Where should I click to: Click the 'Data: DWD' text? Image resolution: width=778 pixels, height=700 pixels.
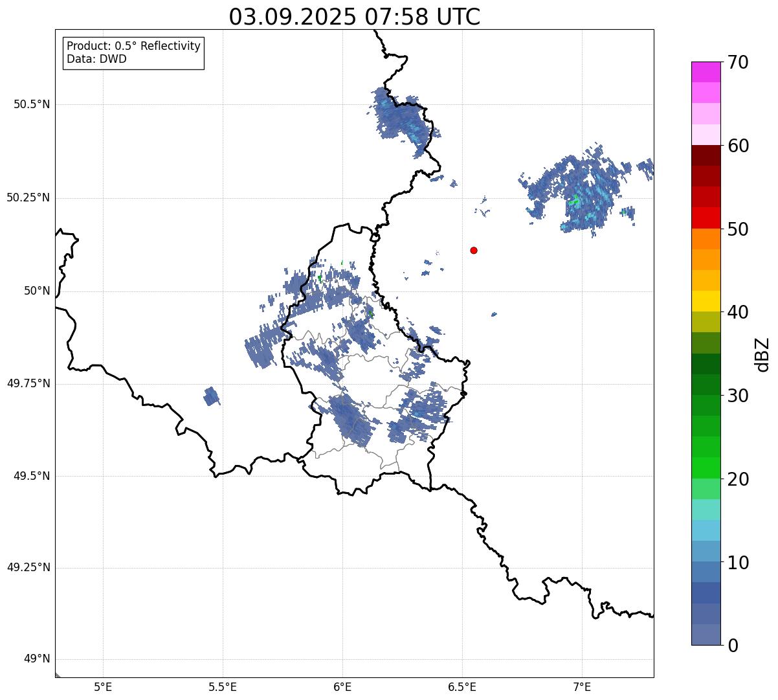tap(96, 59)
